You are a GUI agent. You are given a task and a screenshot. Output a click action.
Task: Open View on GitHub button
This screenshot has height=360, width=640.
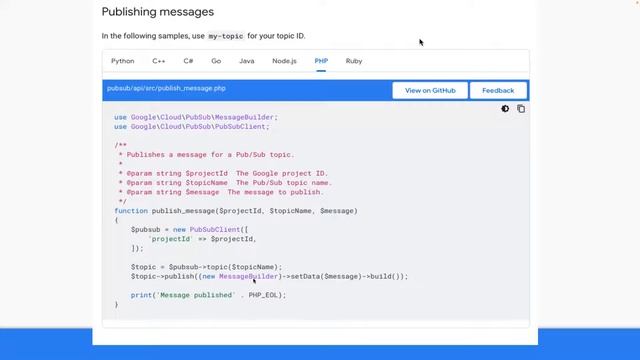tap(430, 90)
